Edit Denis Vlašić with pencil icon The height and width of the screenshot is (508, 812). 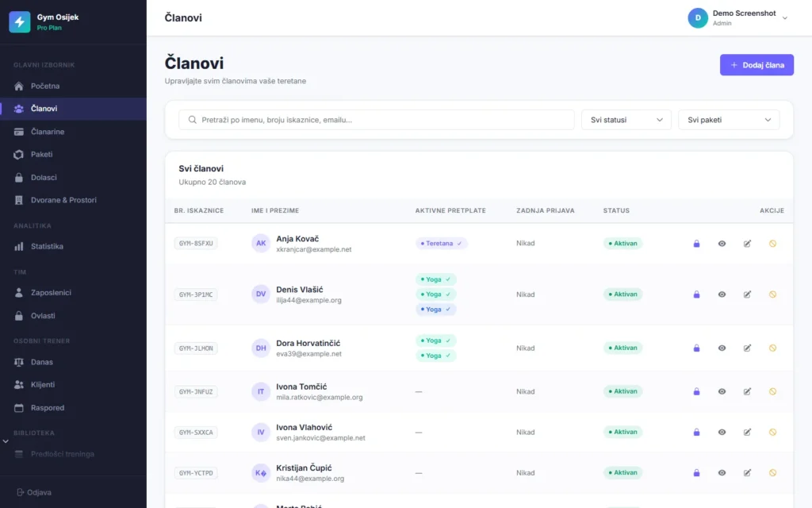point(747,294)
